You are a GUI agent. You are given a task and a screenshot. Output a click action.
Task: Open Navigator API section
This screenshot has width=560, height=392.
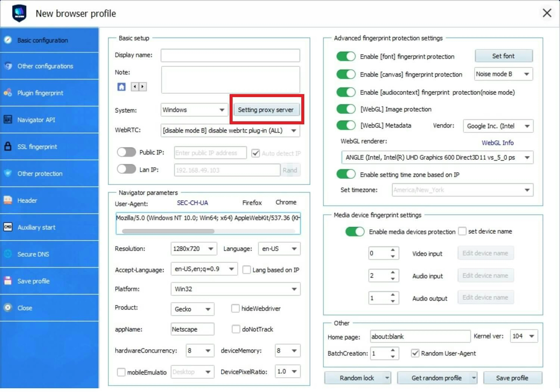pos(49,120)
